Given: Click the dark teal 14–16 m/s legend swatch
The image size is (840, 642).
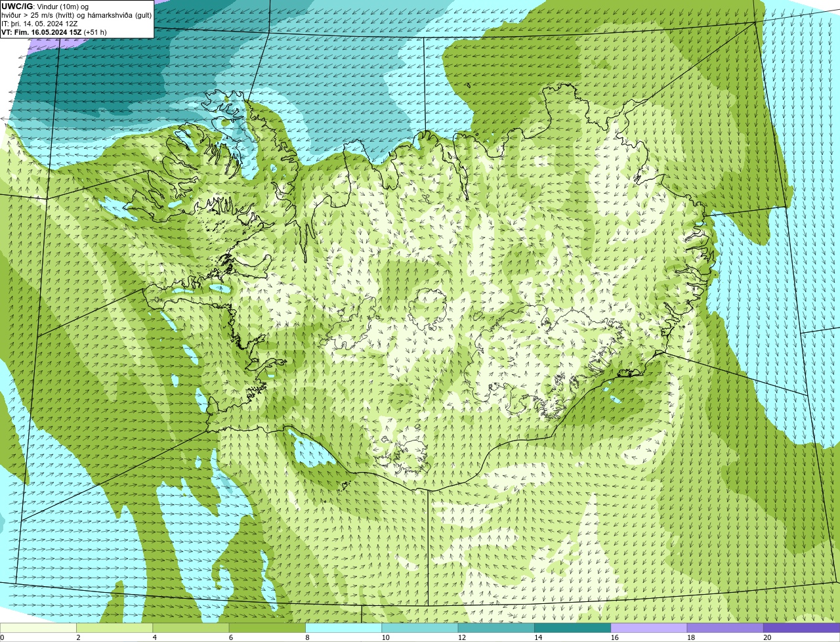Looking at the screenshot, I should coord(573,628).
